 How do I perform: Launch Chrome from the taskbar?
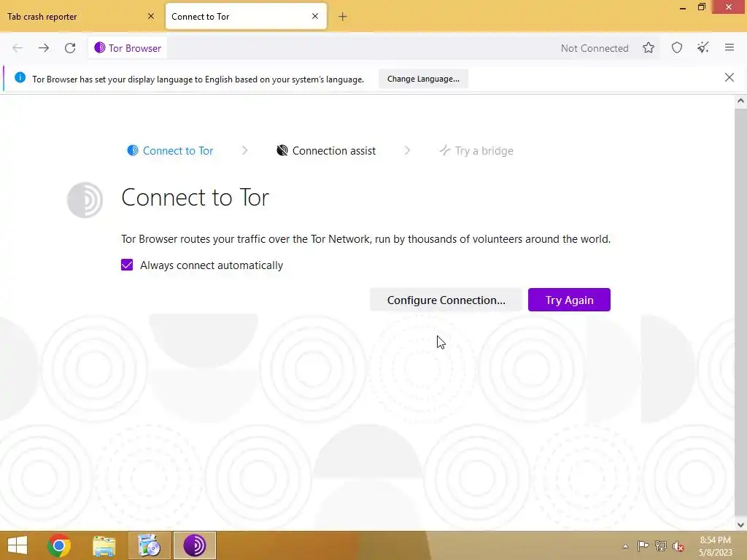(x=59, y=545)
